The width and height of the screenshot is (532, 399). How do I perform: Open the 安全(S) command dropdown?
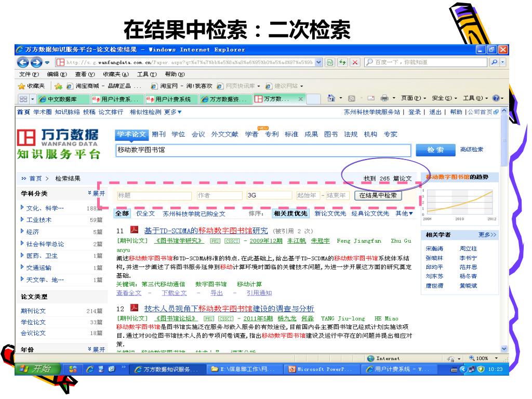[444, 98]
